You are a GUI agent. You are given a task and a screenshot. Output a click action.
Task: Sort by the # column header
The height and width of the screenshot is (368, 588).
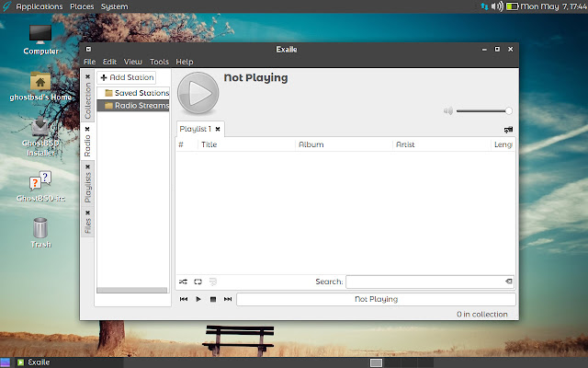187,144
